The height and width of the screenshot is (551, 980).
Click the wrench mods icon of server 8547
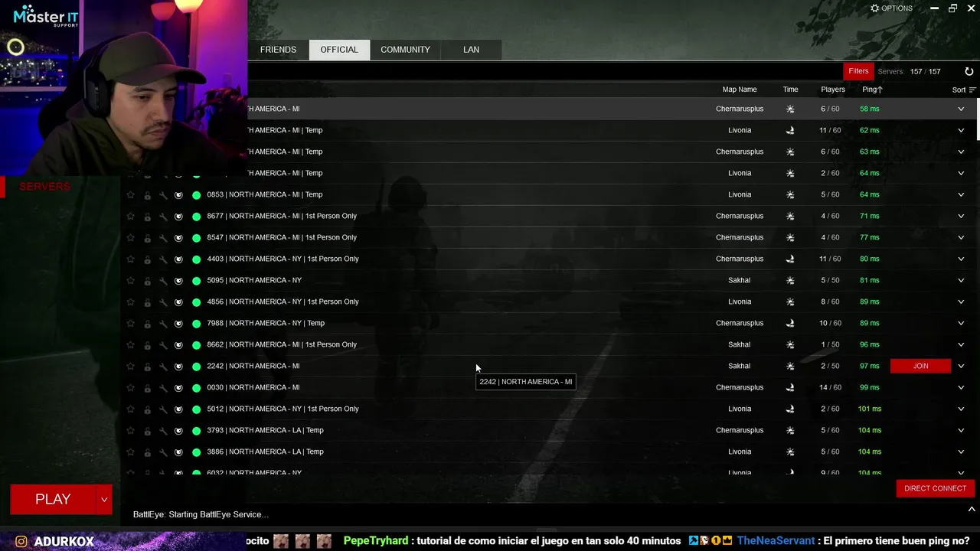[x=163, y=238]
